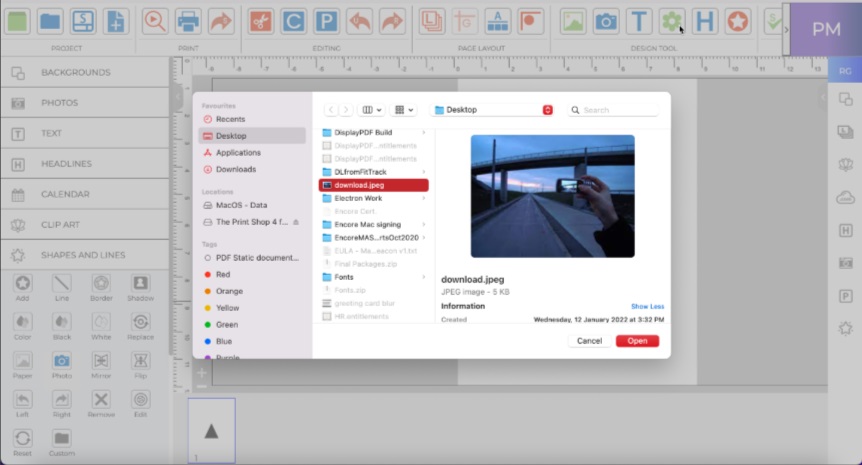Select Downloads in Favourites sidebar
The width and height of the screenshot is (862, 465).
pos(252,169)
